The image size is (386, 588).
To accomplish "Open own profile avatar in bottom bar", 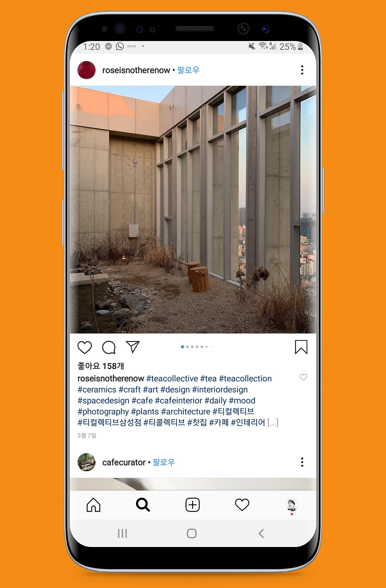I will click(292, 505).
